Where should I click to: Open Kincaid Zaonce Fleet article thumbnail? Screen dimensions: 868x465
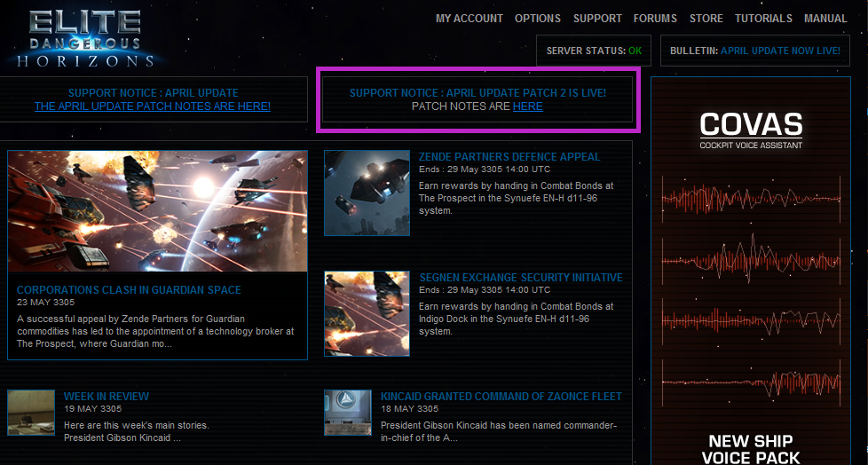click(x=348, y=413)
